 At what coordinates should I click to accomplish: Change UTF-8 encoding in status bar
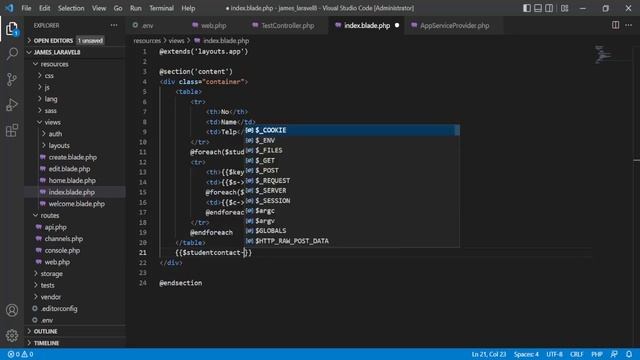pyautogui.click(x=554, y=354)
